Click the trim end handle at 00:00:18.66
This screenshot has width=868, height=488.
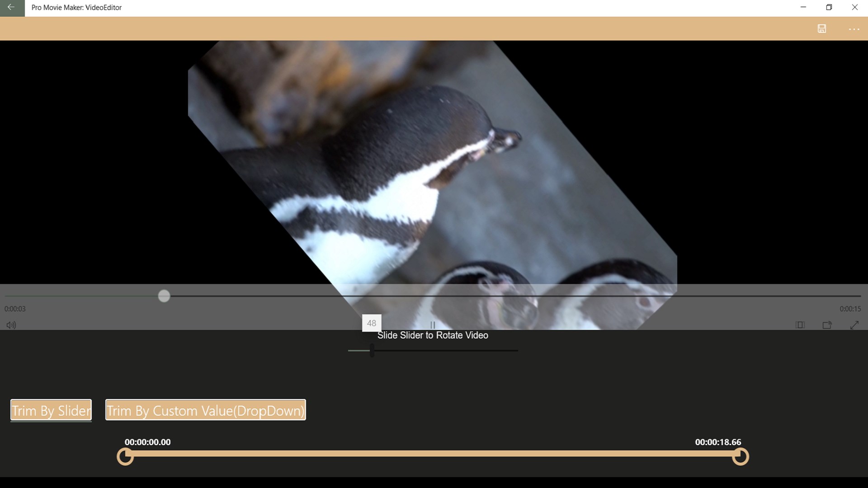(x=741, y=456)
